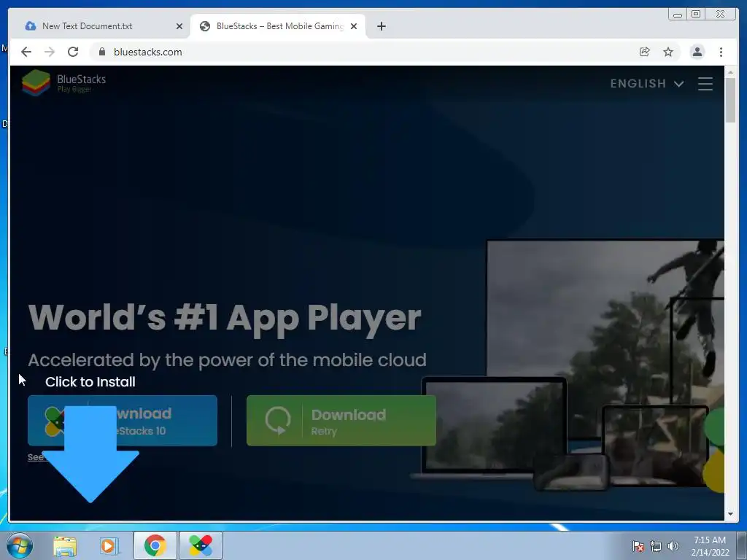Screen dimensions: 747x560
Task: Go back using the browser back arrow
Action: [x=26, y=52]
